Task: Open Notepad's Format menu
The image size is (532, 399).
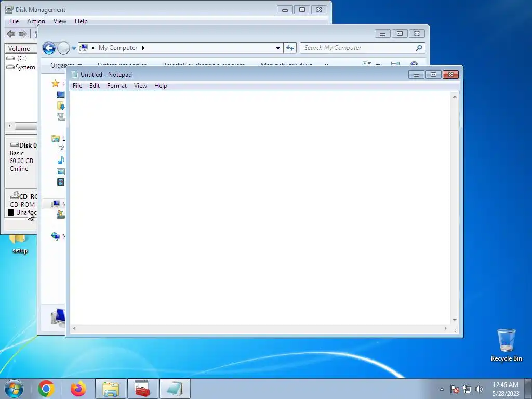Action: (117, 86)
